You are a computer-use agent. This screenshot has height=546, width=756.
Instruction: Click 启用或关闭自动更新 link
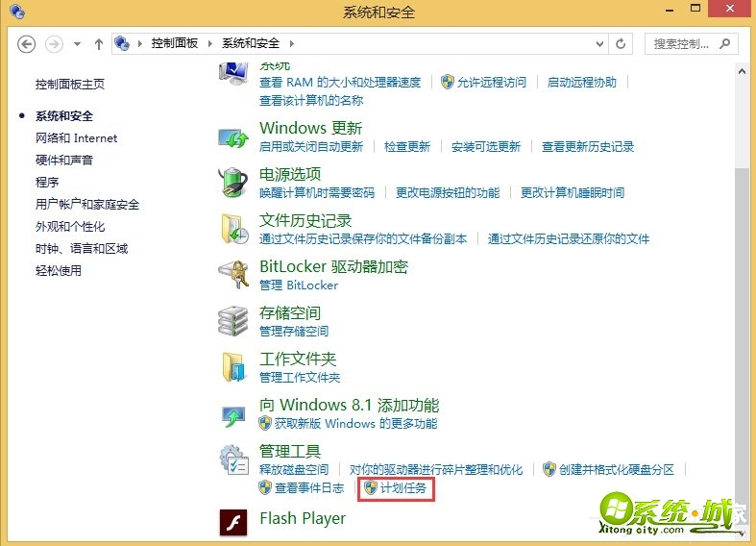(x=311, y=147)
